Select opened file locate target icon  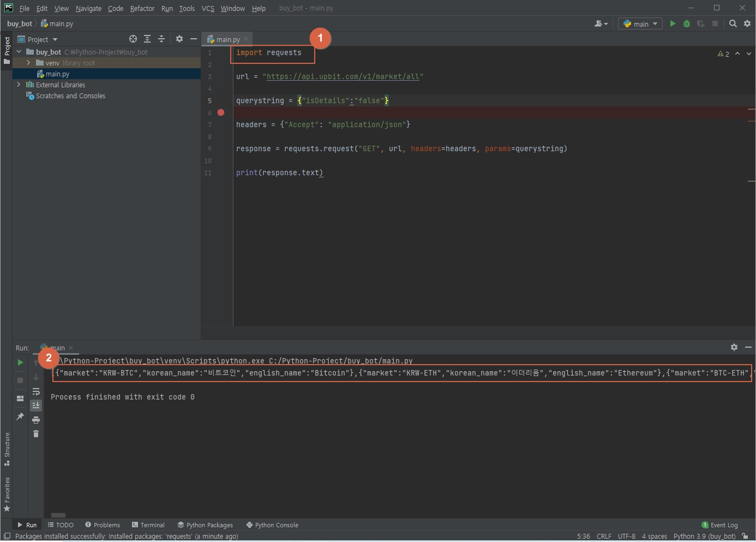[133, 39]
